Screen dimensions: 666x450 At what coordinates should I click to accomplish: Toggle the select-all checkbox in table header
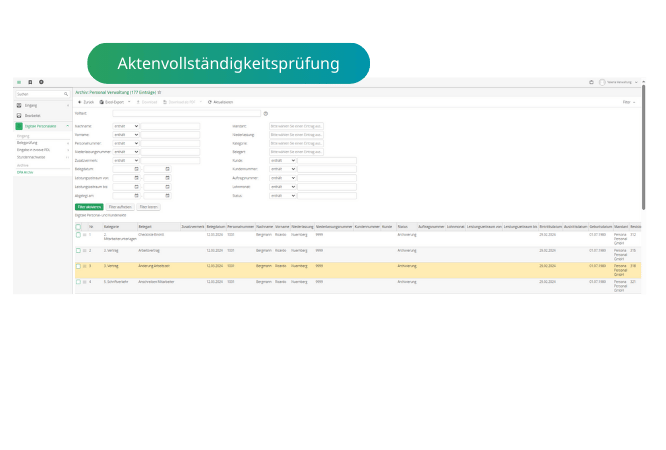78,227
